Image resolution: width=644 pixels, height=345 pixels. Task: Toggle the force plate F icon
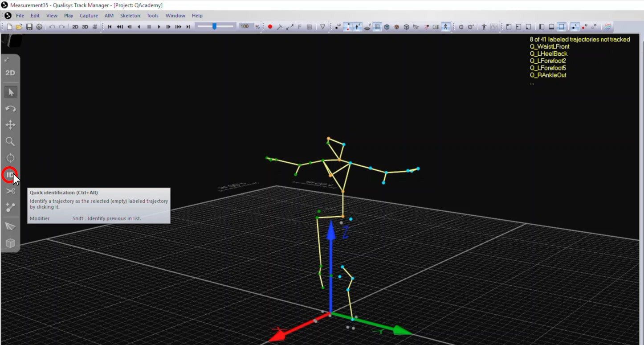tap(367, 27)
